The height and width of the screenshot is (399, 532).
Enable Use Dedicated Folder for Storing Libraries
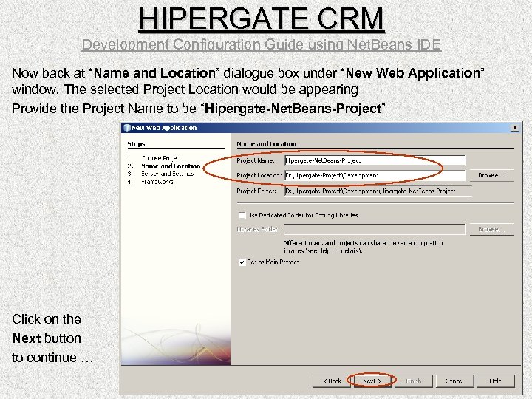click(x=242, y=216)
